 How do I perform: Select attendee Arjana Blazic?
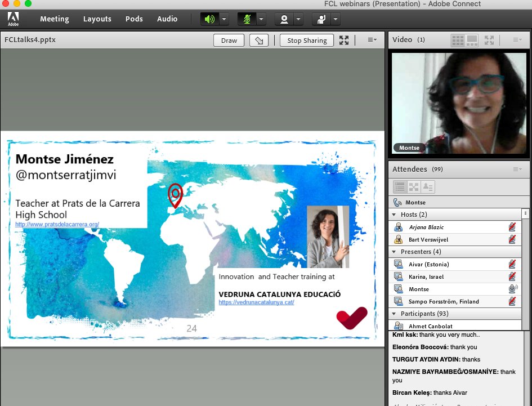(455, 227)
